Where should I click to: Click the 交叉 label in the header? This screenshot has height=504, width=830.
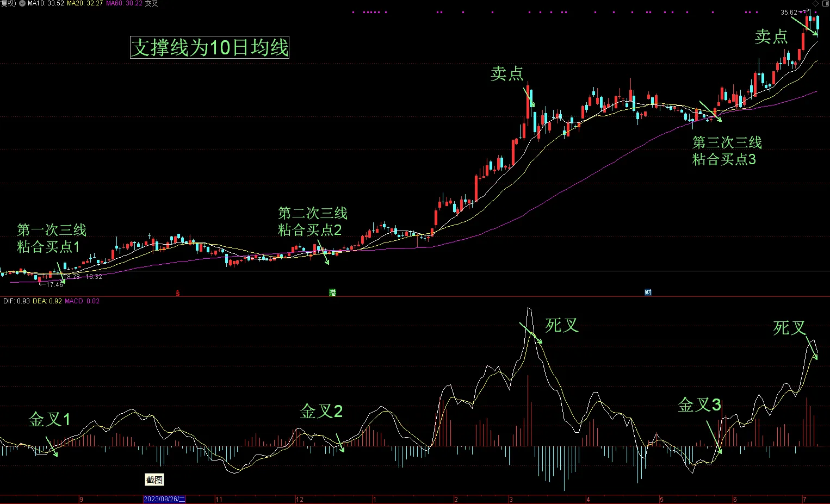tap(151, 3)
